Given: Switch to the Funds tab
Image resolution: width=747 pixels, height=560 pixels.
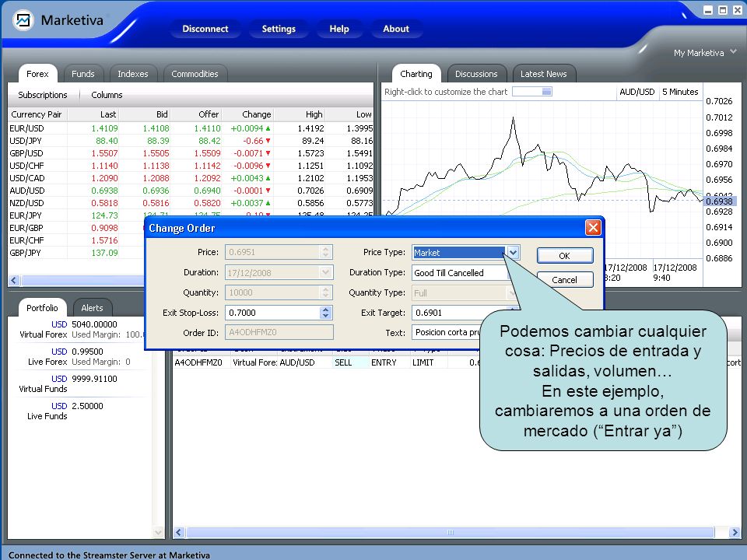Looking at the screenshot, I should [x=83, y=74].
